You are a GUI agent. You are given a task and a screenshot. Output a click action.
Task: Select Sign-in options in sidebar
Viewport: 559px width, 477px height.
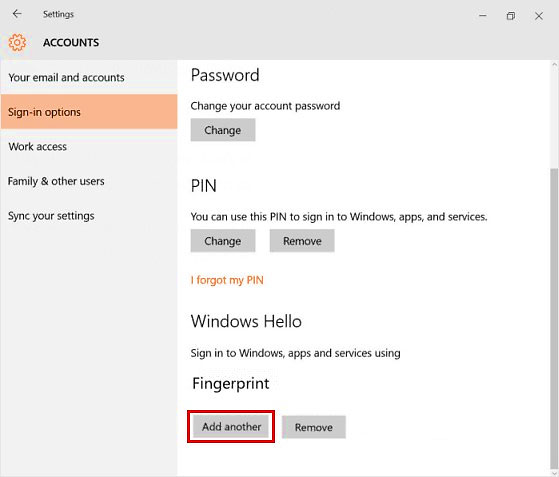[89, 112]
